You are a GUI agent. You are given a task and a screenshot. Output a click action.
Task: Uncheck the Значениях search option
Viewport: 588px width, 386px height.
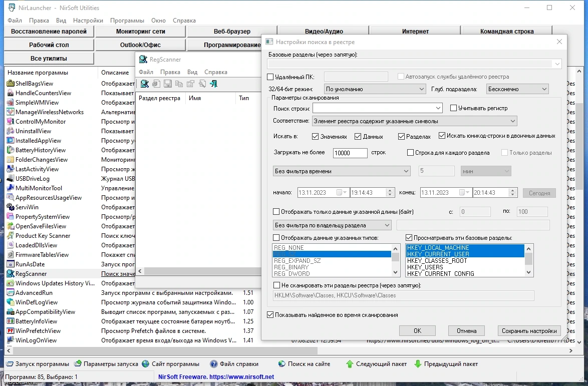(x=316, y=136)
